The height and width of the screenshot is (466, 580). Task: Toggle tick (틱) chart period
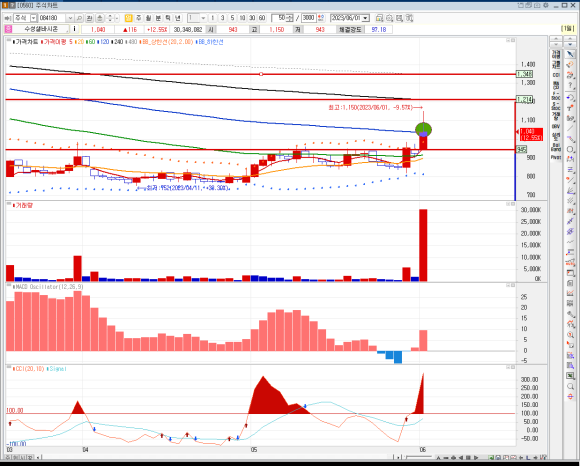(x=168, y=18)
